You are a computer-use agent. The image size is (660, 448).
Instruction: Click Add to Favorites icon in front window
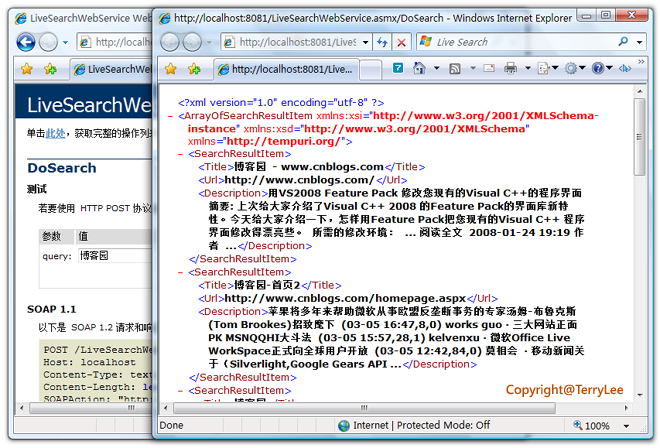click(194, 69)
